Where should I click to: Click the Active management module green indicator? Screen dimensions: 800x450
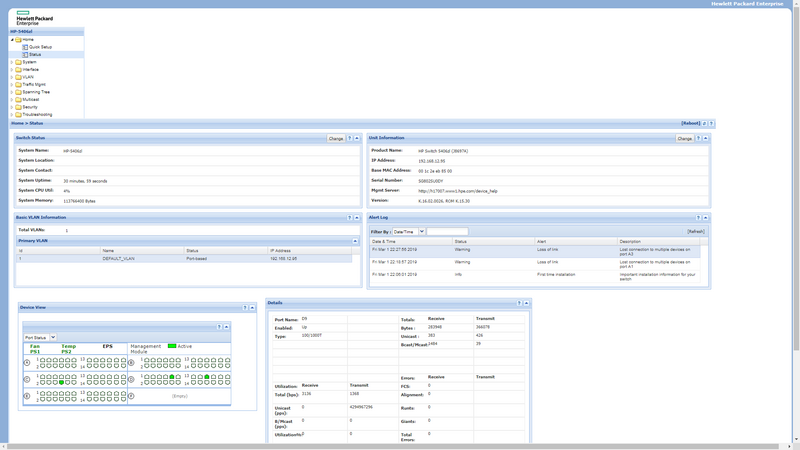click(x=172, y=346)
